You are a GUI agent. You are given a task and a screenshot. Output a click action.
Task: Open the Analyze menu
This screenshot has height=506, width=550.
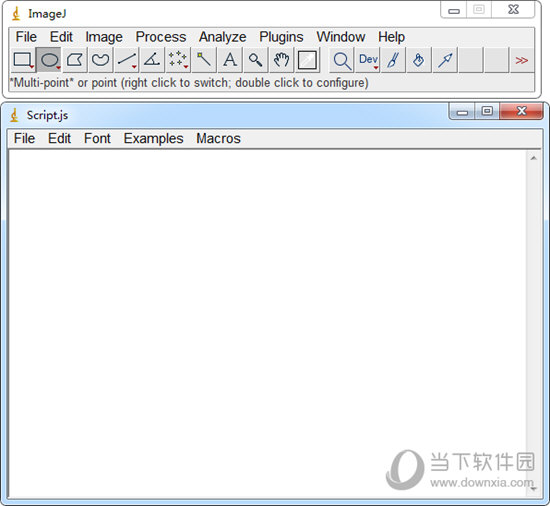[222, 37]
